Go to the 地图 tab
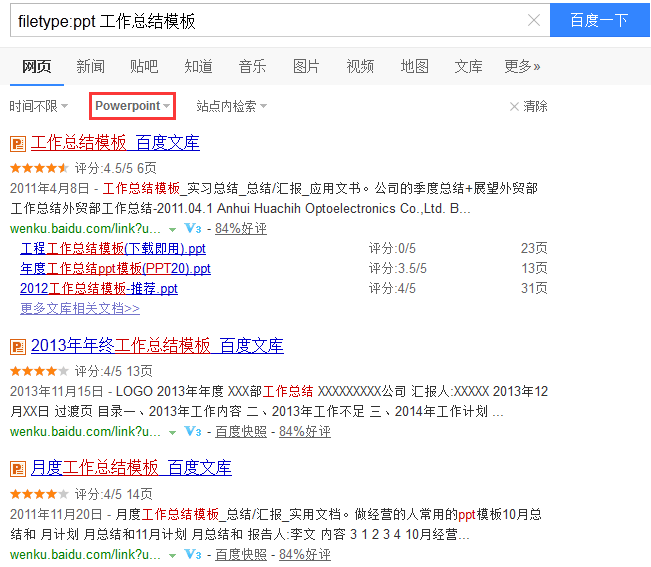 click(x=414, y=66)
